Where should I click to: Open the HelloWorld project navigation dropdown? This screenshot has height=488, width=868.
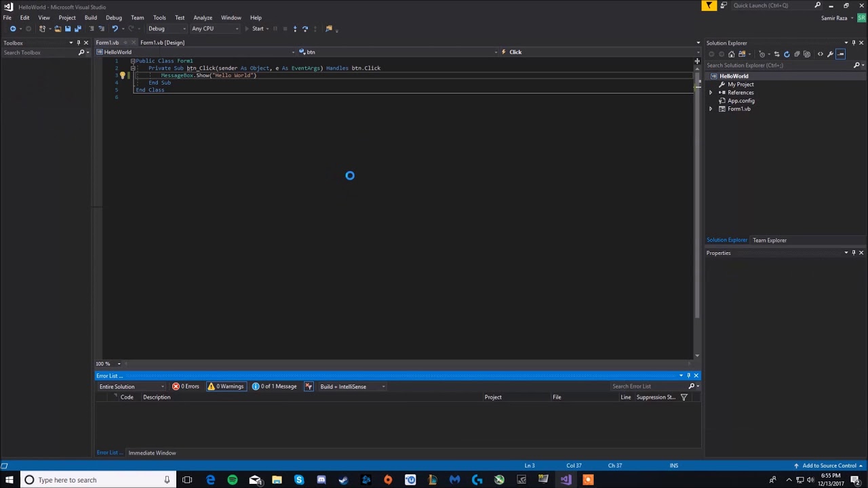click(x=197, y=52)
